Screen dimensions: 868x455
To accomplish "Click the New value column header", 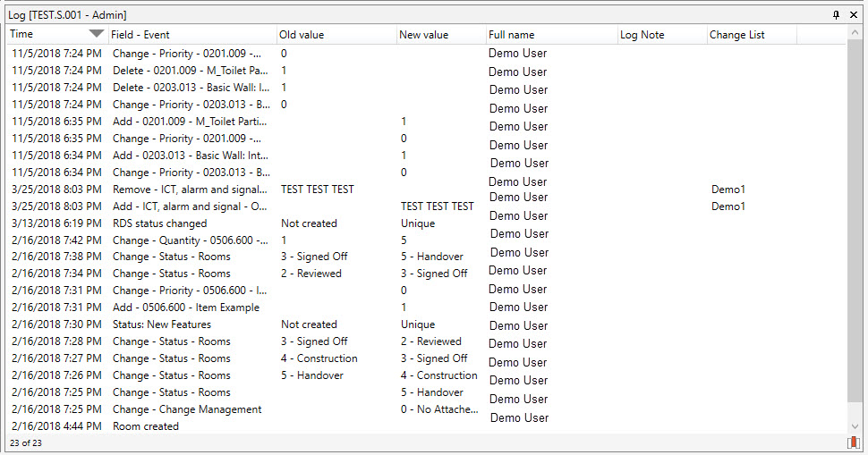I will (x=440, y=35).
